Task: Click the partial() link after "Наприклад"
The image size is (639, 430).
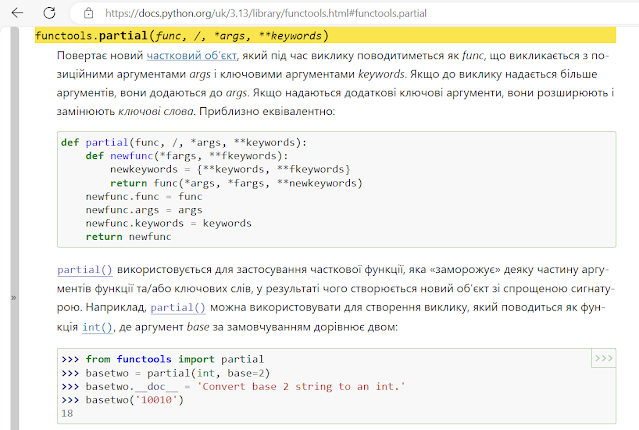Action: point(178,307)
